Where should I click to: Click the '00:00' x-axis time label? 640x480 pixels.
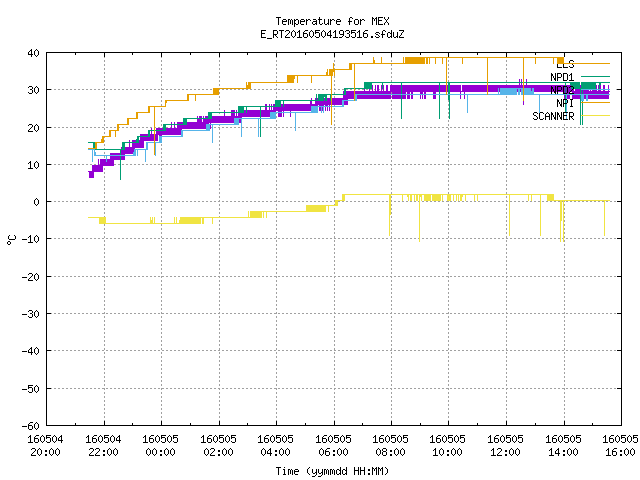click(160, 452)
